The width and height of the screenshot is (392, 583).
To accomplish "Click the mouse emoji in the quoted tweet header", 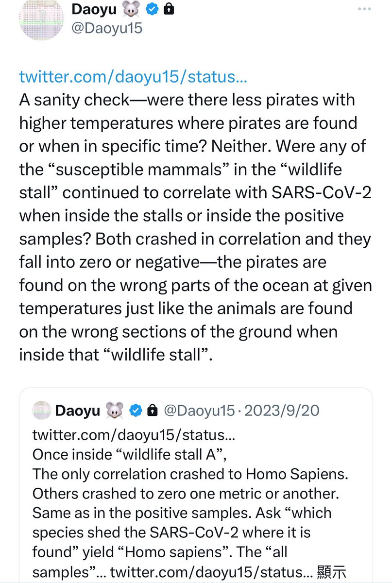I will 115,411.
